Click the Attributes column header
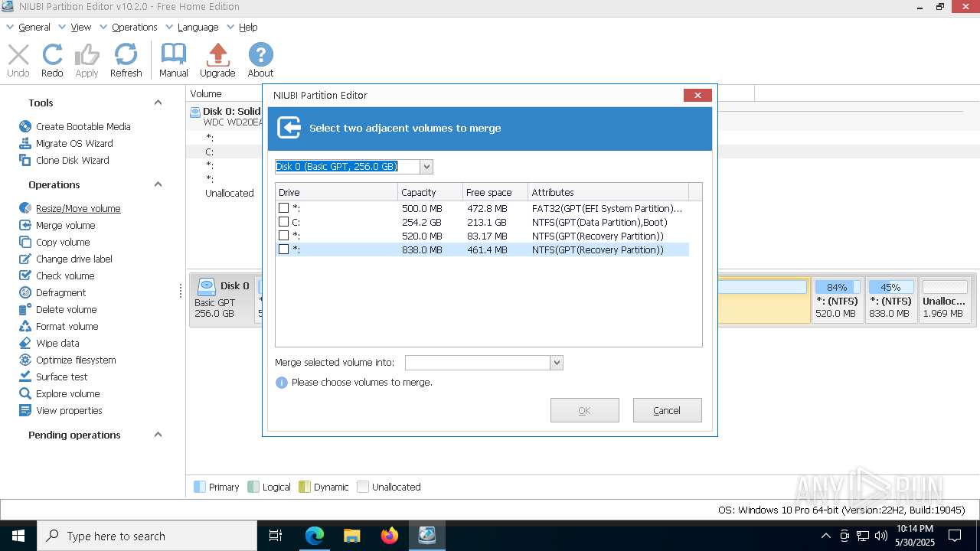This screenshot has height=551, width=980. [609, 192]
